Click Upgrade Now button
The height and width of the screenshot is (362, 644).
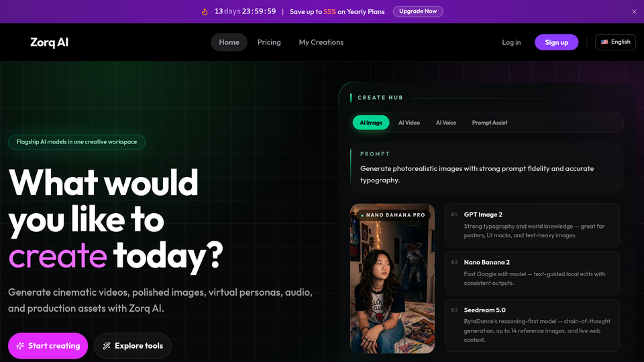[418, 11]
